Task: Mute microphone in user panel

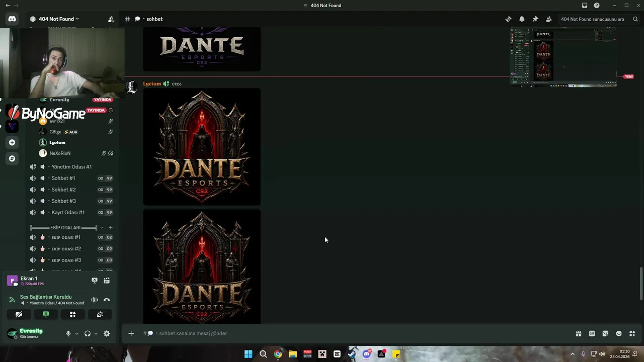Action: pyautogui.click(x=68, y=333)
